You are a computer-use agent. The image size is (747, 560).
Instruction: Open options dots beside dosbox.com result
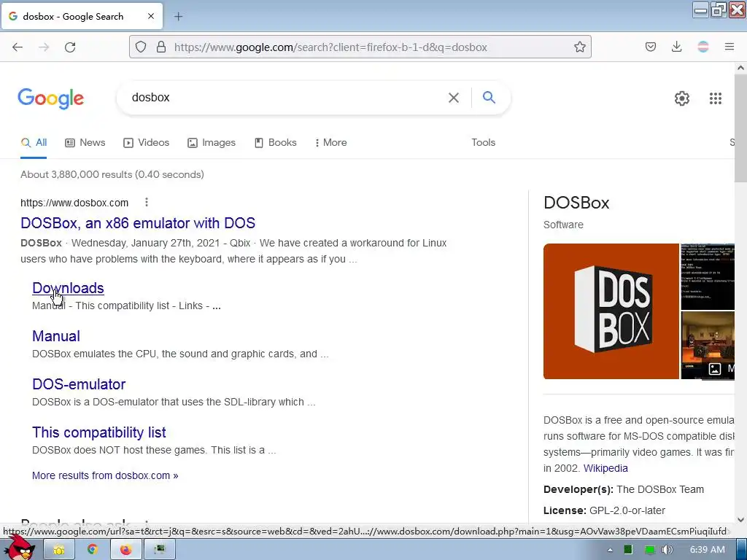point(147,203)
